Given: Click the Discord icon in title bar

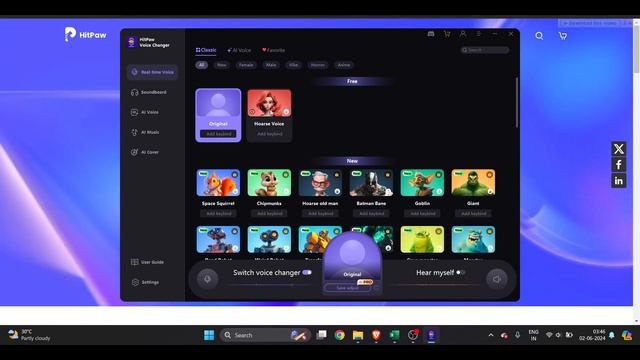Looking at the screenshot, I should click(431, 34).
